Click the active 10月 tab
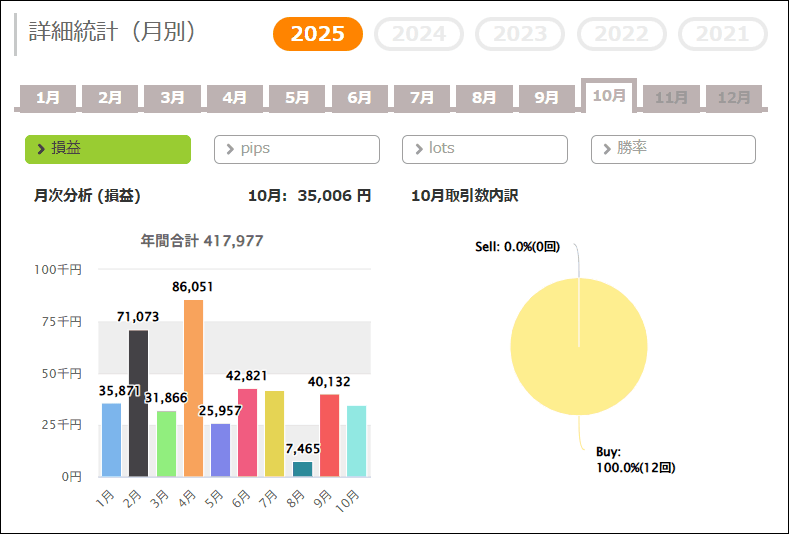Screen dimensions: 789x534 609,95
